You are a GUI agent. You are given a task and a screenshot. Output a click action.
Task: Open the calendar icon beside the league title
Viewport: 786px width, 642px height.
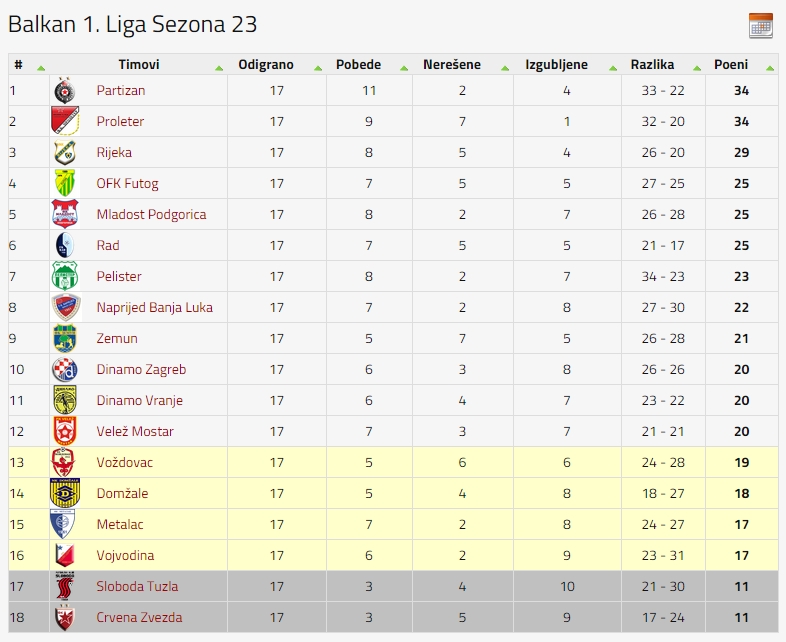(x=760, y=26)
